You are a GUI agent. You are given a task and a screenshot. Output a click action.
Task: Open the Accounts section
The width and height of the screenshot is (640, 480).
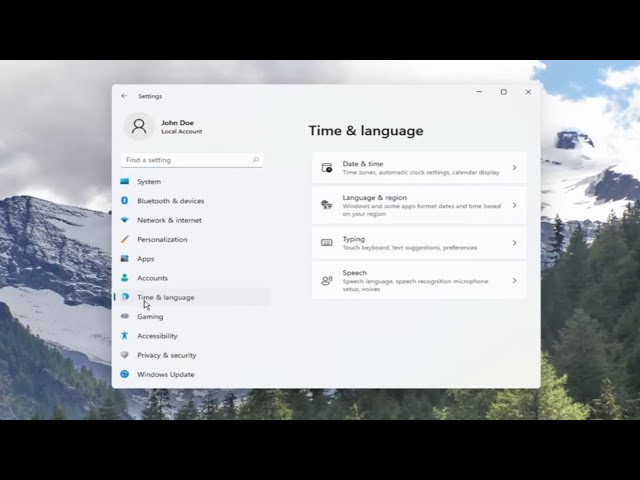point(192,278)
